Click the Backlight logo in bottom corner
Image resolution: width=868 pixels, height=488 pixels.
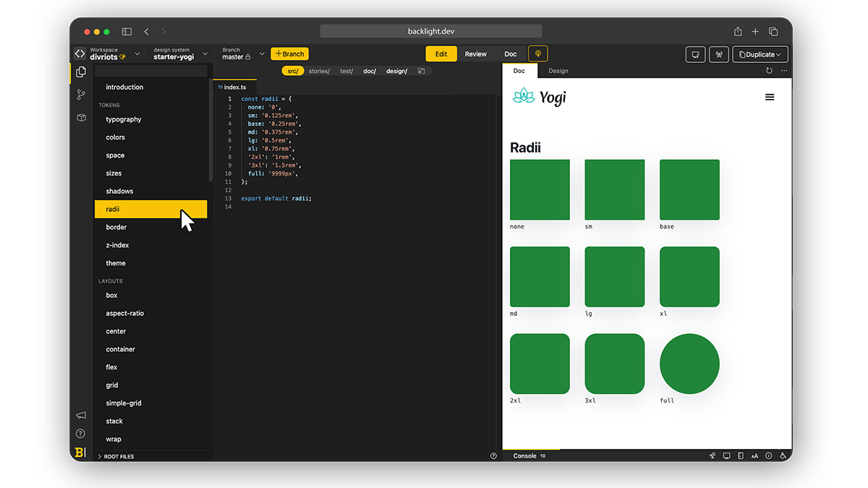(80, 453)
